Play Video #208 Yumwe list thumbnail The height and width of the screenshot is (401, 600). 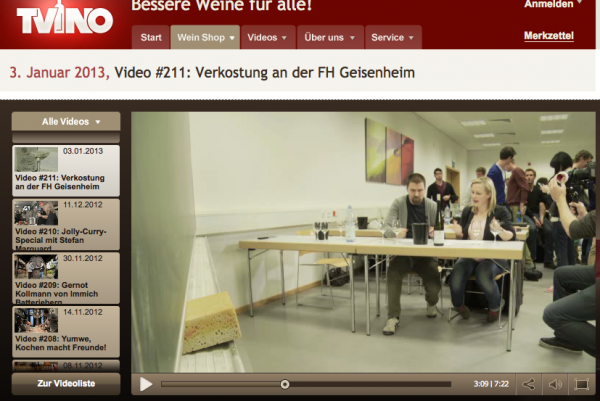click(x=36, y=320)
